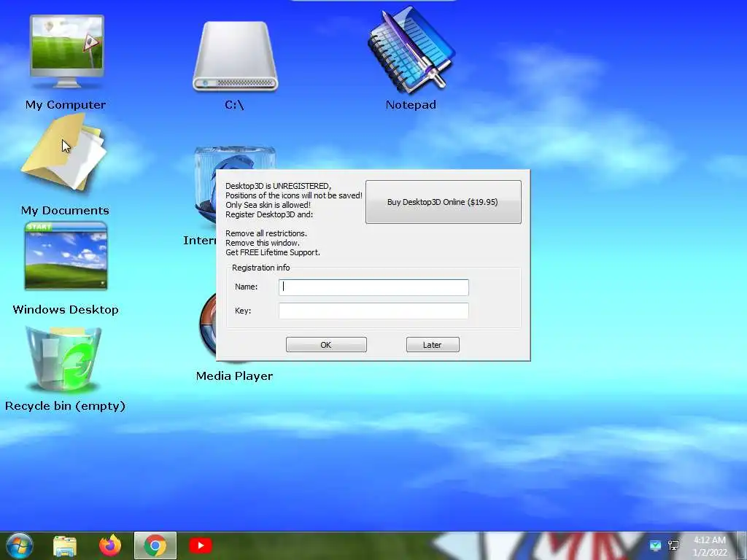
Task: Open the C:\ drive icon
Action: coord(235,56)
